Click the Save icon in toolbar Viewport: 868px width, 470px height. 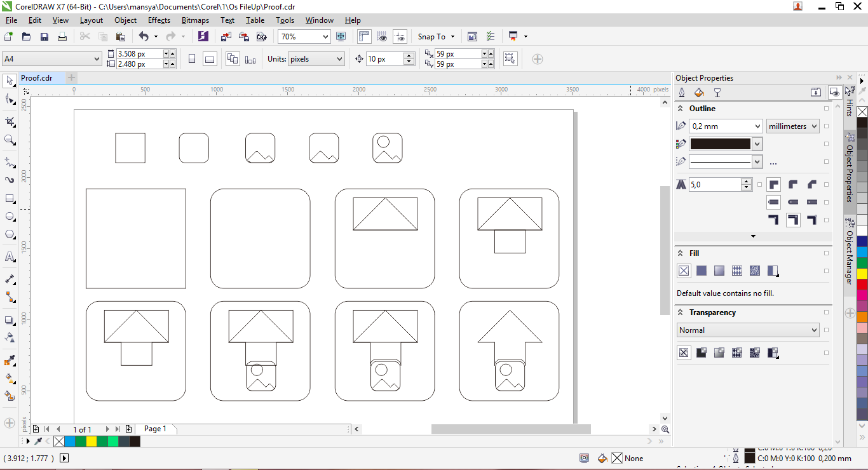(44, 37)
